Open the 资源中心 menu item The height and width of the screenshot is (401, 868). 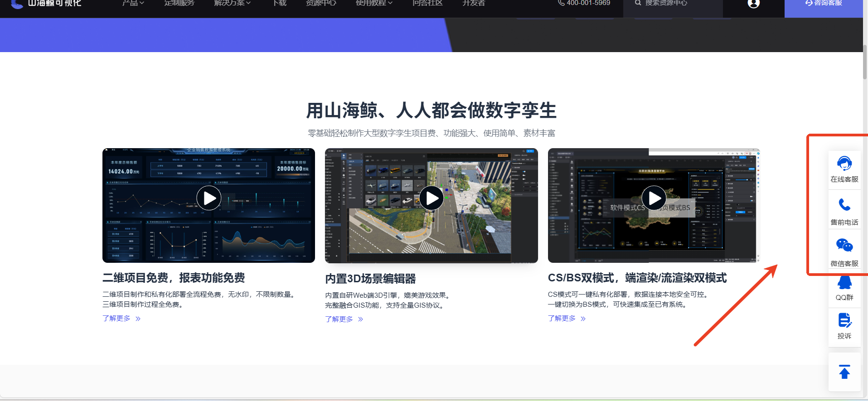click(x=321, y=3)
